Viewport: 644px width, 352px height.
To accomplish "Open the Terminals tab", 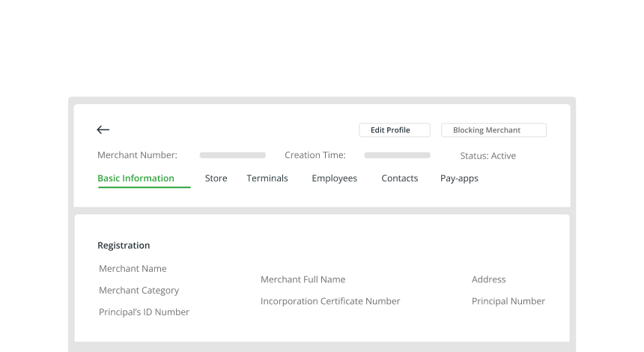I will [267, 178].
